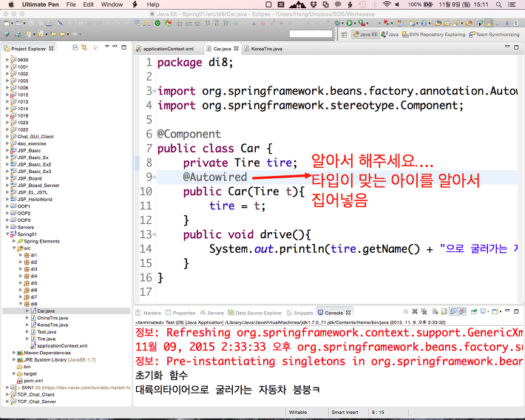Close the Car.java editor tab
Viewport: 525px width, 420px height.
[236, 48]
